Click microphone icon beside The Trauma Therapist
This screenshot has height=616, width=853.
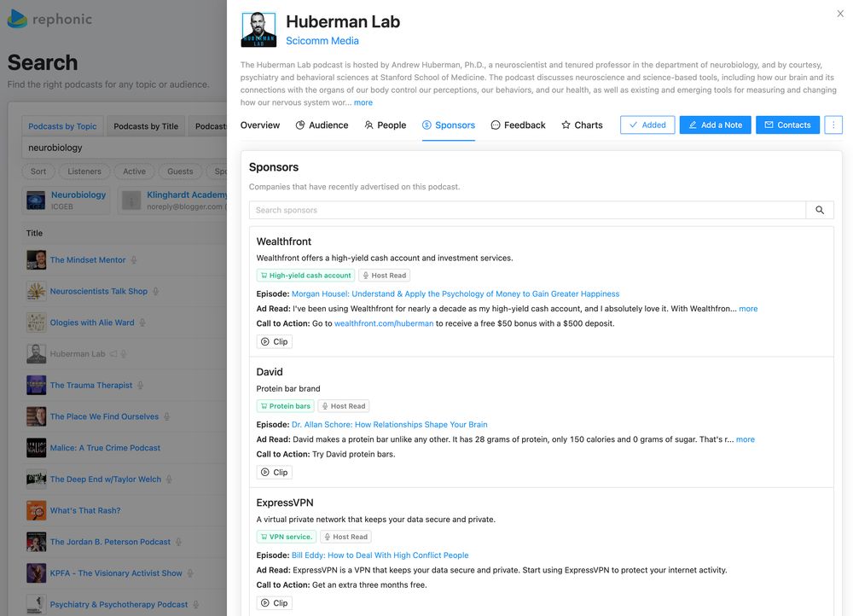point(141,386)
